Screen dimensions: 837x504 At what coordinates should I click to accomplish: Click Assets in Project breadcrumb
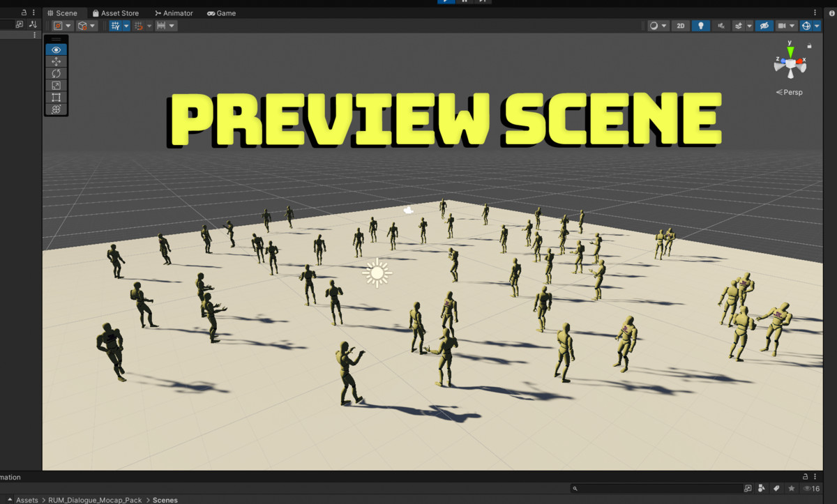point(27,500)
